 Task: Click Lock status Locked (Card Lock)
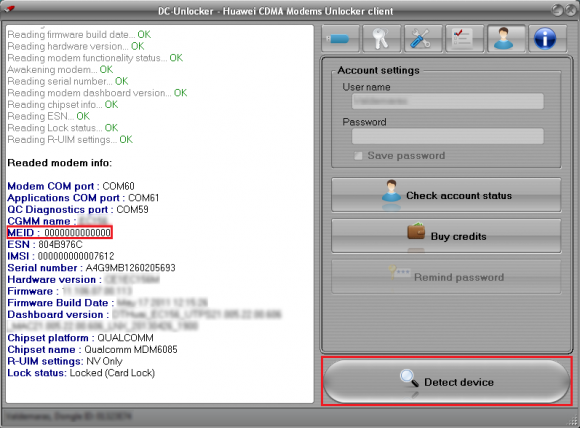tap(112, 373)
